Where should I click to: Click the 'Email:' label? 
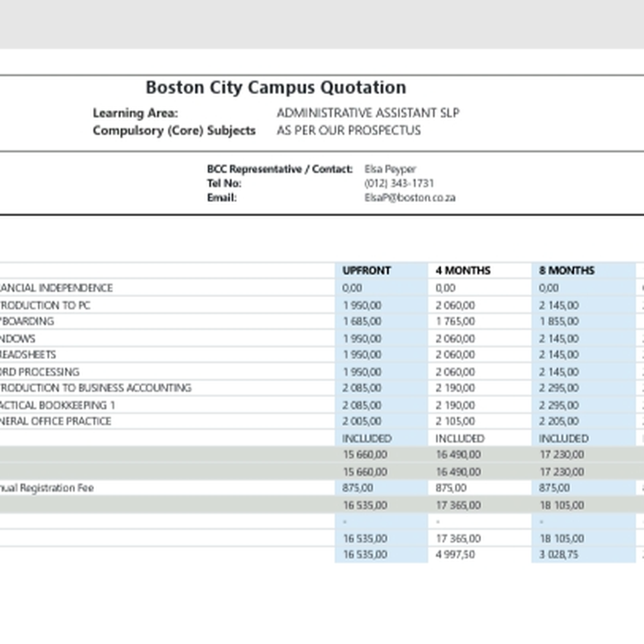click(x=222, y=198)
